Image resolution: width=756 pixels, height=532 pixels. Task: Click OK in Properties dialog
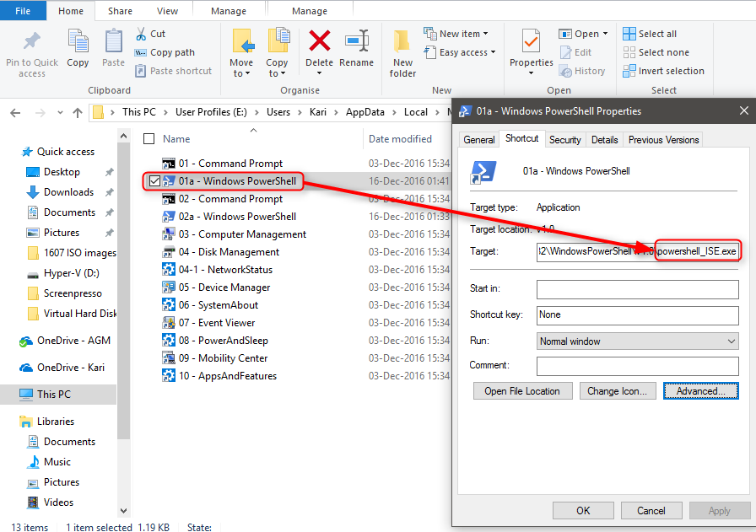point(583,510)
